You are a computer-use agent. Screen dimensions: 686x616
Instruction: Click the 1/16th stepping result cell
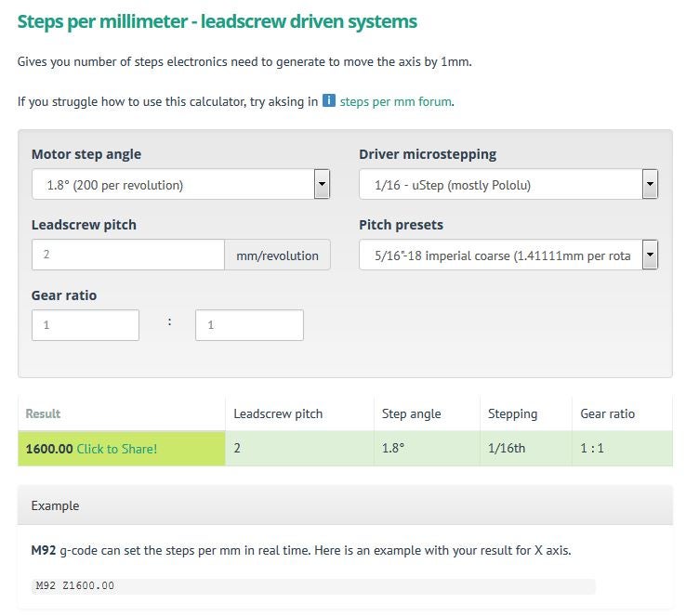point(507,449)
